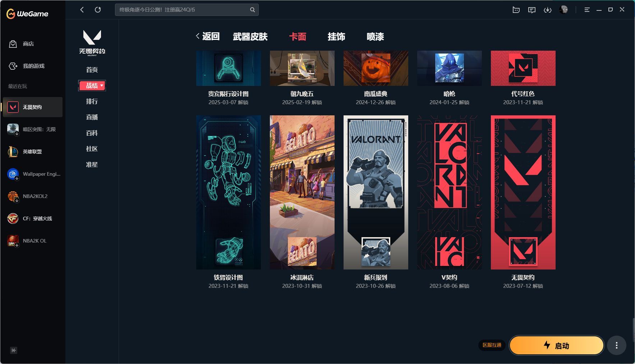635x364 pixels.
Task: Switch to the 武器皮肤 tab
Action: (x=250, y=37)
